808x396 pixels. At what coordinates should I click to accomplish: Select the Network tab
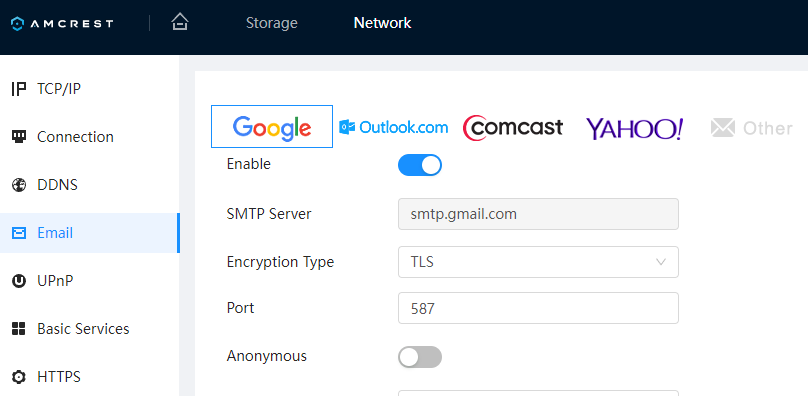pyautogui.click(x=382, y=23)
